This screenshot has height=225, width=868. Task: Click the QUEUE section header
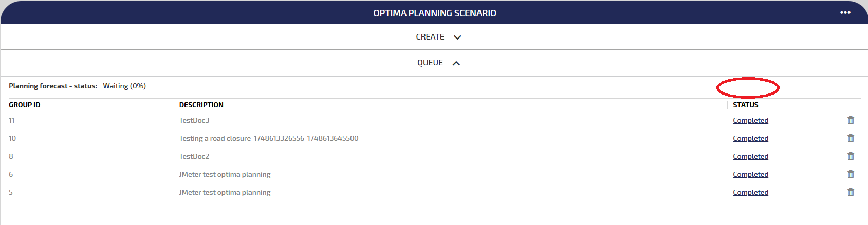(430, 63)
